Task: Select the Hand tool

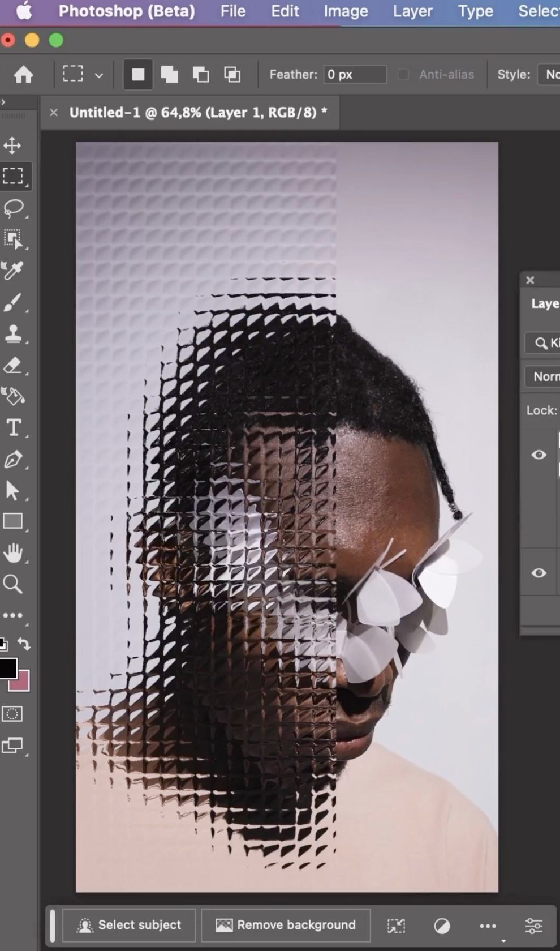Action: click(13, 553)
